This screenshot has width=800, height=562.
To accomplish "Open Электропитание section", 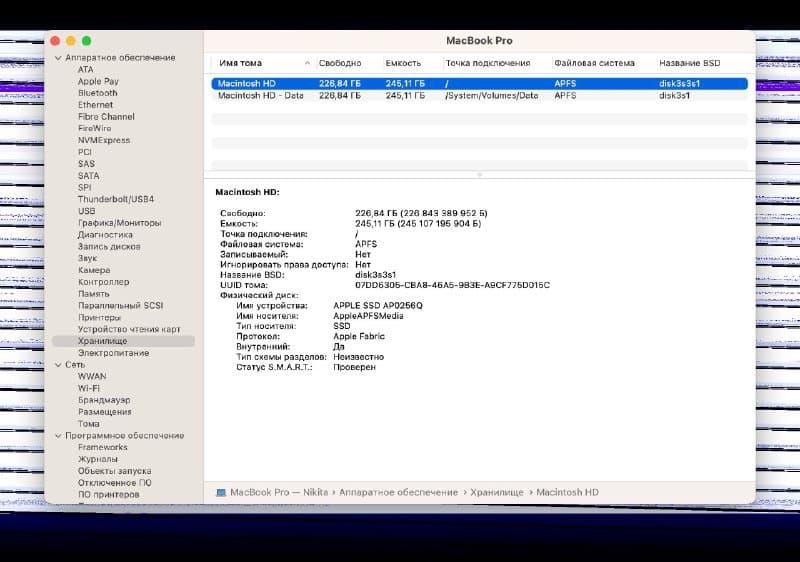I will coord(113,353).
